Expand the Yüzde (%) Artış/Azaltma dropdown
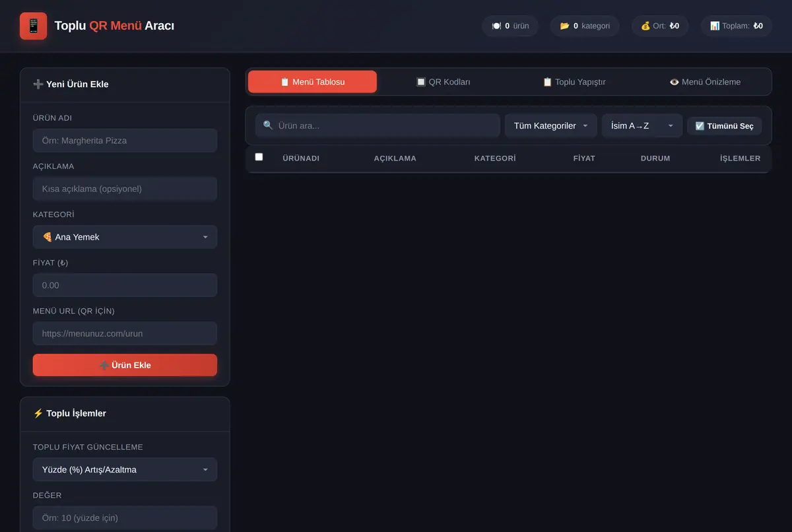The height and width of the screenshot is (532, 792). 125,470
